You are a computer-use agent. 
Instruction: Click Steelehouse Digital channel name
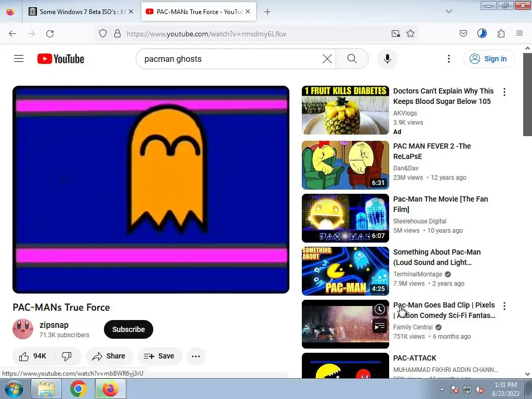click(x=420, y=221)
